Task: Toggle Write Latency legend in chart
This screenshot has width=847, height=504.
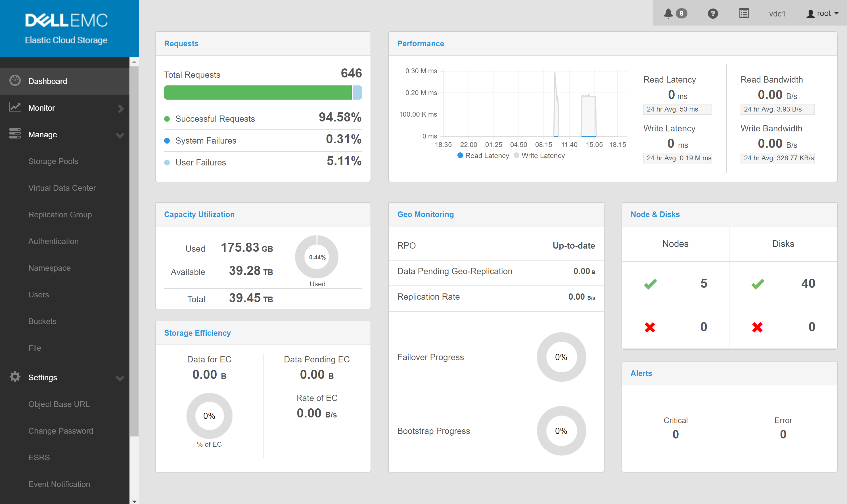Action: 539,156
